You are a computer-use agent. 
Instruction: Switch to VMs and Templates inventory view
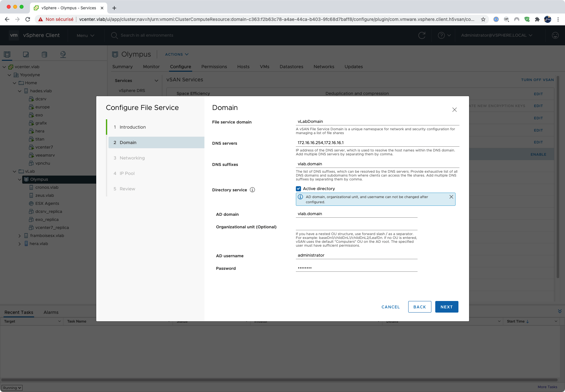[x=26, y=54]
